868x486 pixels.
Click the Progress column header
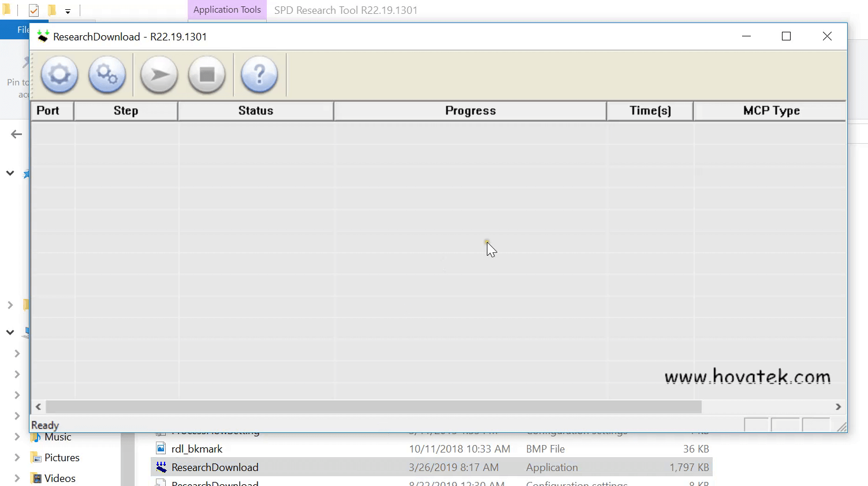(x=470, y=111)
